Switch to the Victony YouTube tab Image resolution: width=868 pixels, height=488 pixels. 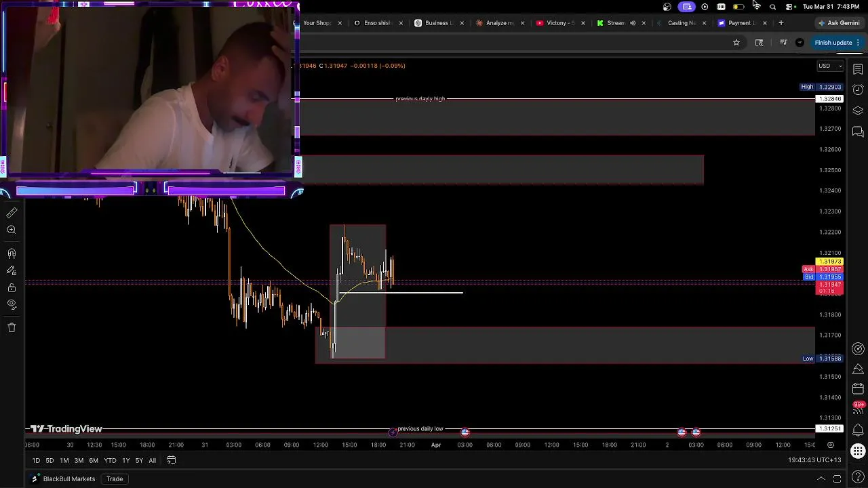pos(560,23)
